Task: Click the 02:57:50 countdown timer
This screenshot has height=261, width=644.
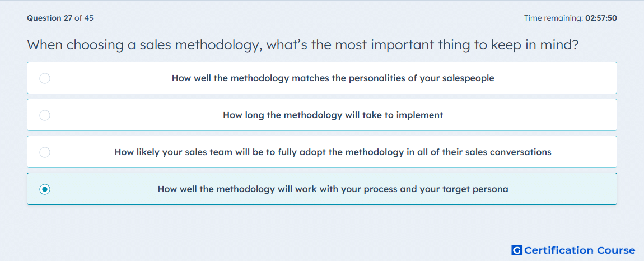Action: tap(600, 18)
